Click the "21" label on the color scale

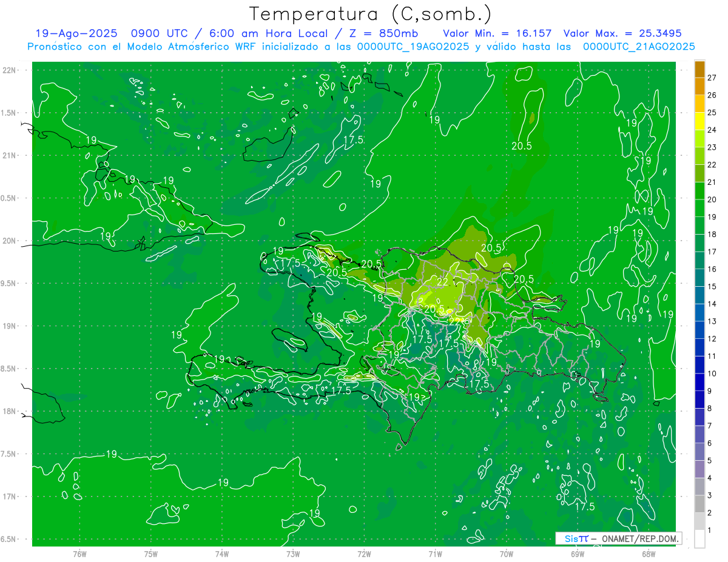(712, 182)
